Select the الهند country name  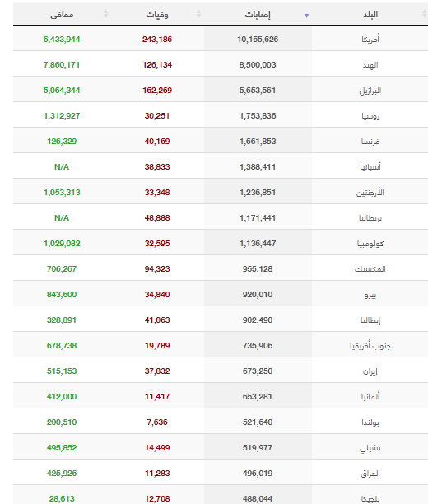(370, 65)
